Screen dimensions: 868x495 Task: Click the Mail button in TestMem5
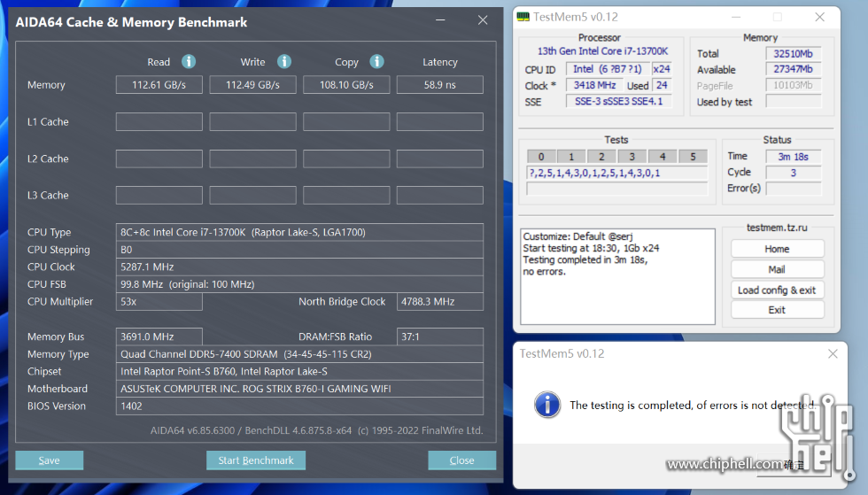[778, 270]
